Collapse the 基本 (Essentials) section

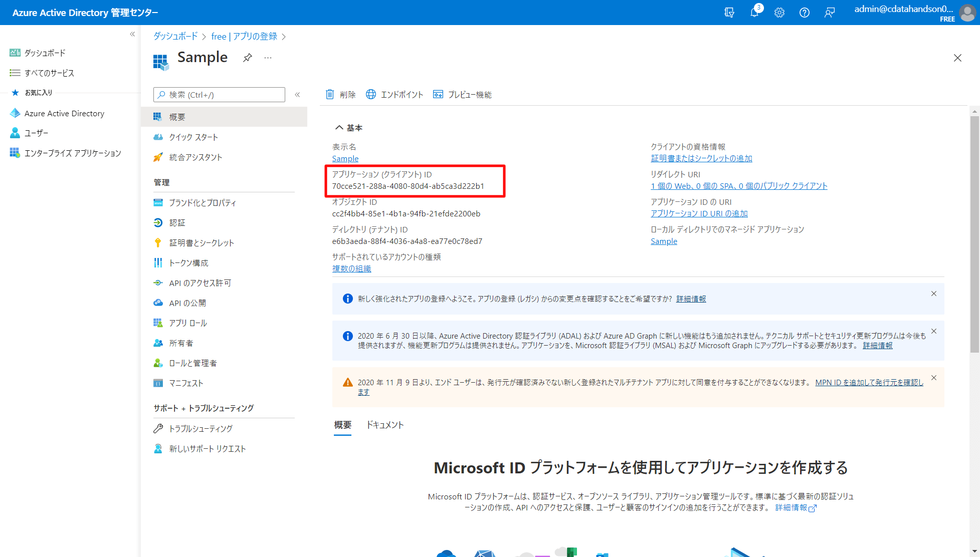pos(339,128)
